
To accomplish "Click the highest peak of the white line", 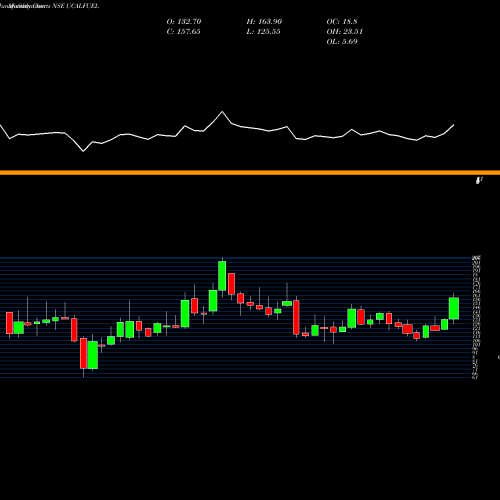I will (x=222, y=112).
